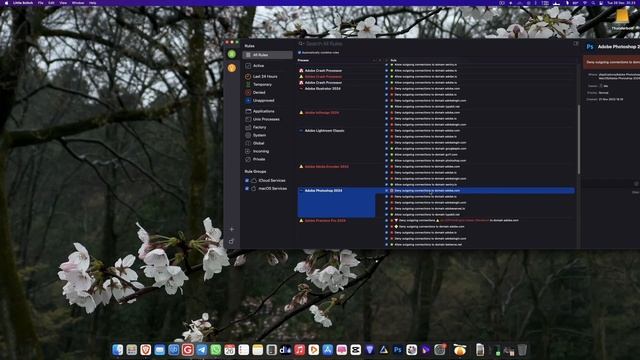Open WhatsApp from the Dock
Screen dimensions: 640x360
coord(216,350)
